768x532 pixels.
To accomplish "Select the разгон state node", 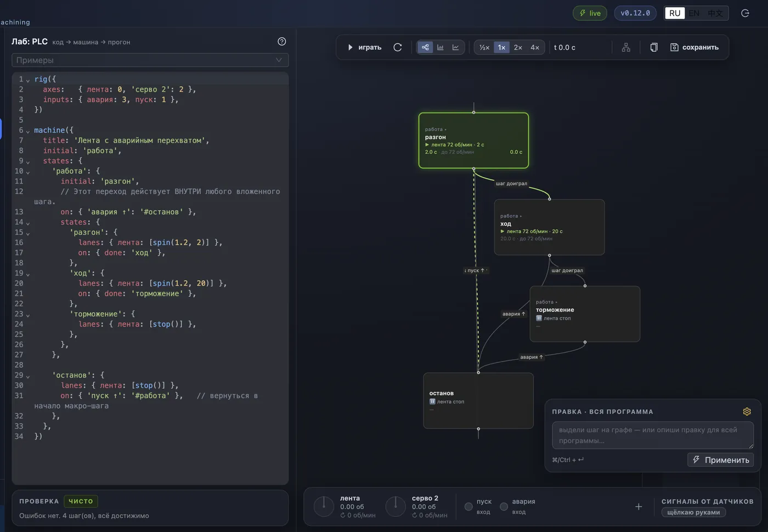I will [x=473, y=140].
